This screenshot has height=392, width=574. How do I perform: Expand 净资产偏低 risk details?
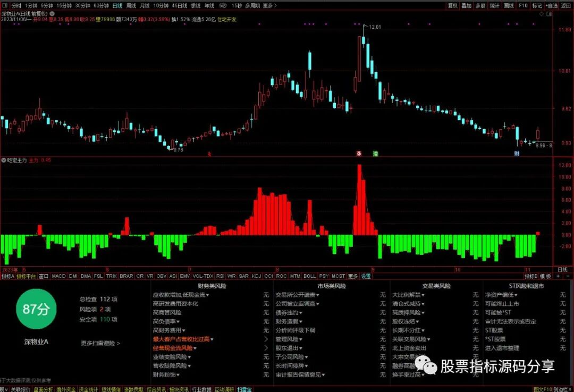pos(501,295)
